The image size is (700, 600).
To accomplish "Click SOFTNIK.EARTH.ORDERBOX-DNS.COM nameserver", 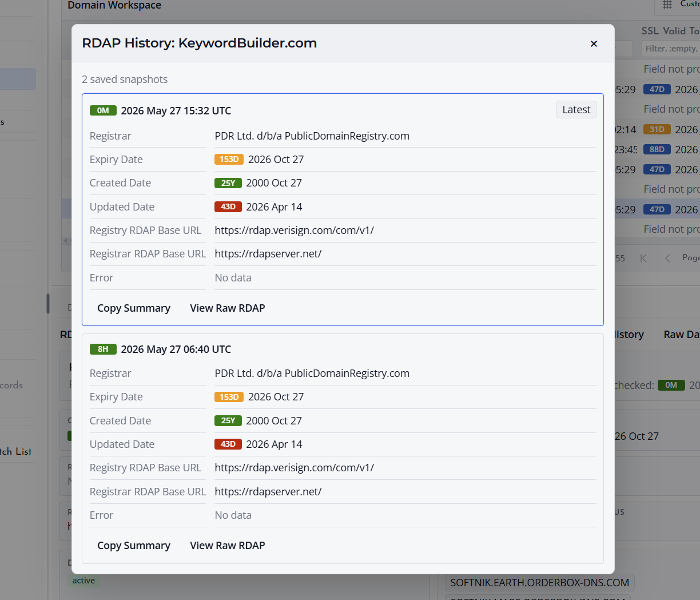I will 540,583.
